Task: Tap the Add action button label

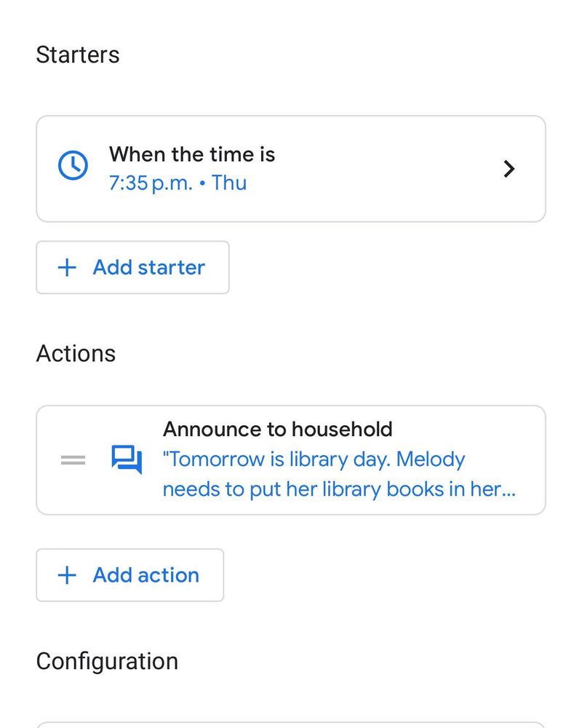Action: (145, 575)
